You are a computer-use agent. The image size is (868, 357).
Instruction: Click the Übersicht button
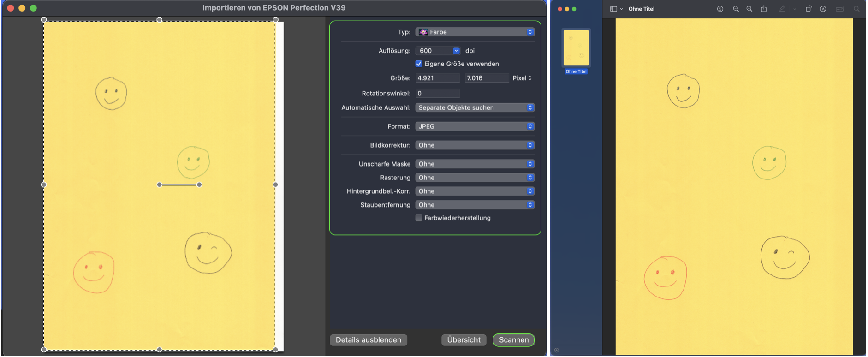click(x=464, y=340)
